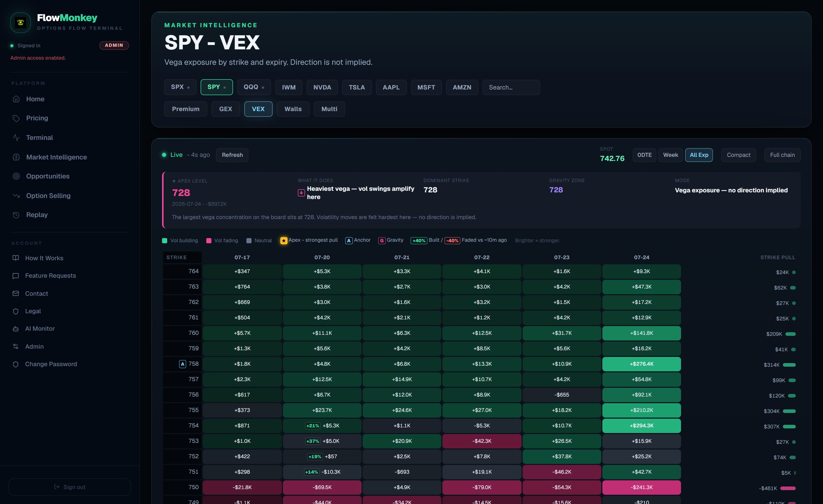Click the green Live status dot

pyautogui.click(x=164, y=155)
